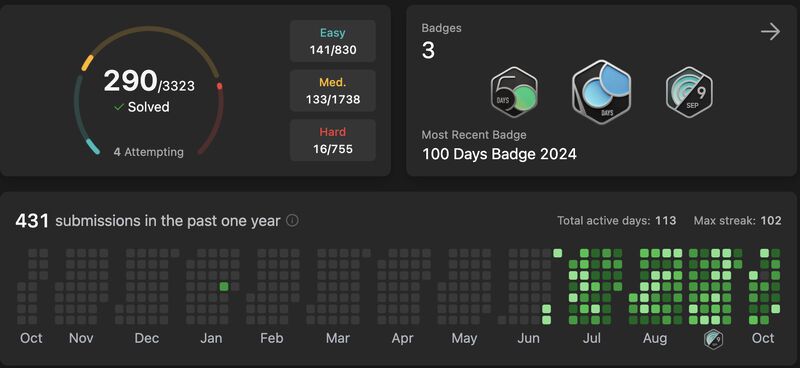This screenshot has height=368, width=800.
Task: Click the Jul month label
Action: click(592, 338)
